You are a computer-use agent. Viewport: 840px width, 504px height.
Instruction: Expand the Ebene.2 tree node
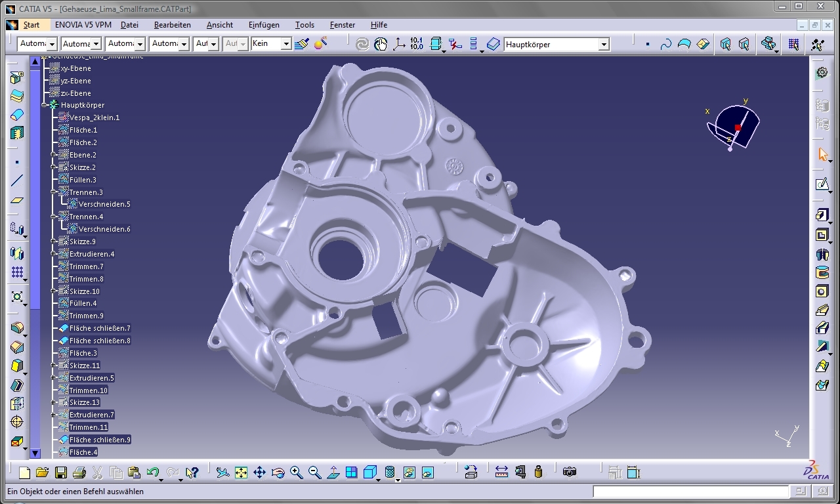coord(53,155)
